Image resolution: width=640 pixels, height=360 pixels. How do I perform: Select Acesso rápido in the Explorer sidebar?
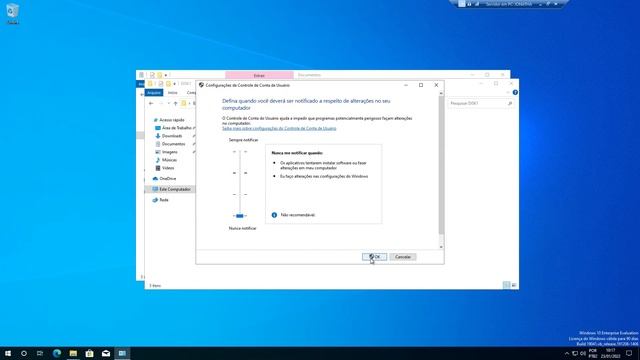[171, 120]
